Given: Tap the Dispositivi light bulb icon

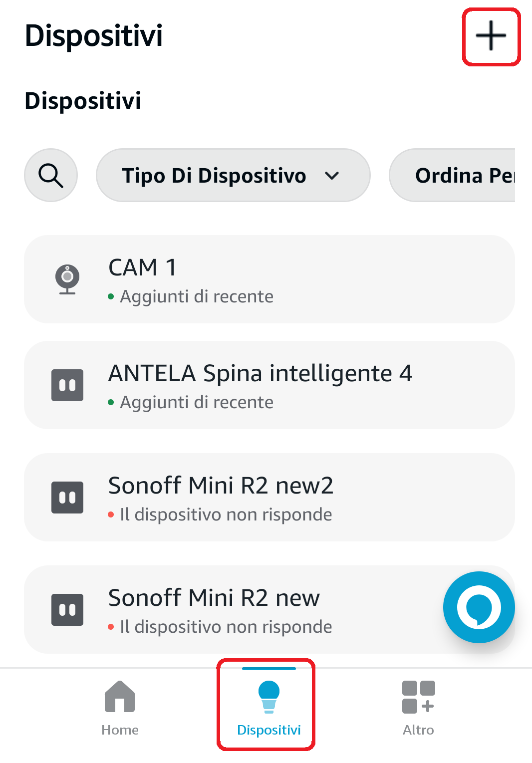Looking at the screenshot, I should point(269,697).
